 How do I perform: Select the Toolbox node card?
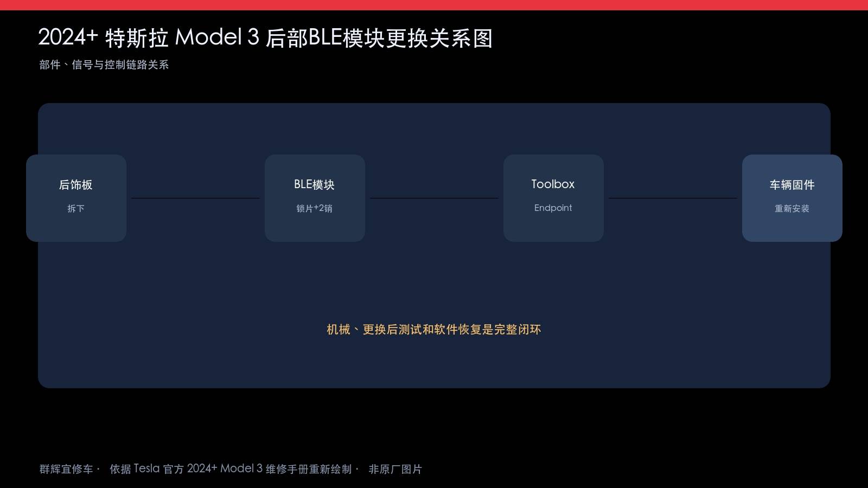pyautogui.click(x=553, y=198)
